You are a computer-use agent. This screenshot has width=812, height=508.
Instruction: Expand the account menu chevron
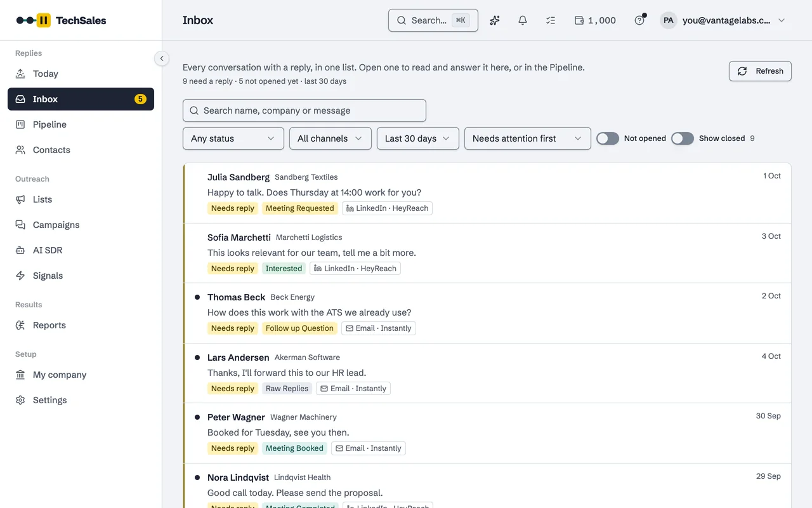(782, 20)
